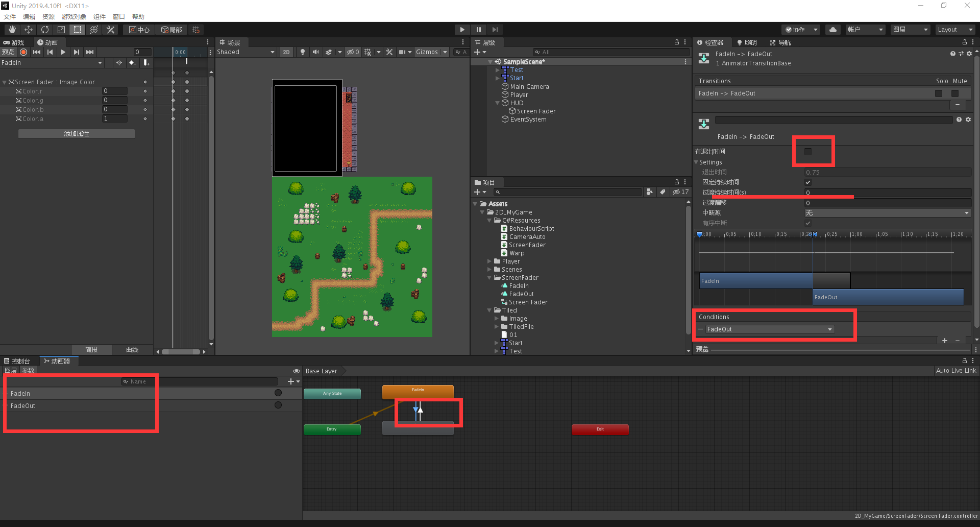The height and width of the screenshot is (527, 980).
Task: Select the Move tool
Action: click(29, 29)
